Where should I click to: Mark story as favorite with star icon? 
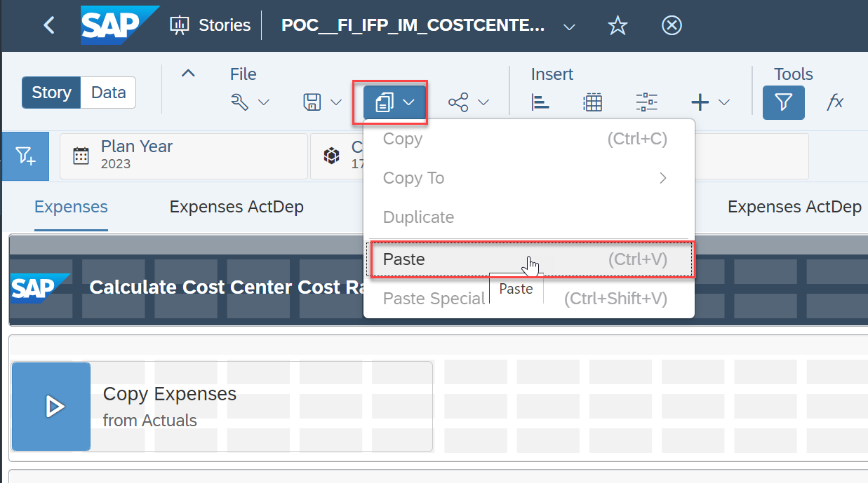(x=617, y=26)
